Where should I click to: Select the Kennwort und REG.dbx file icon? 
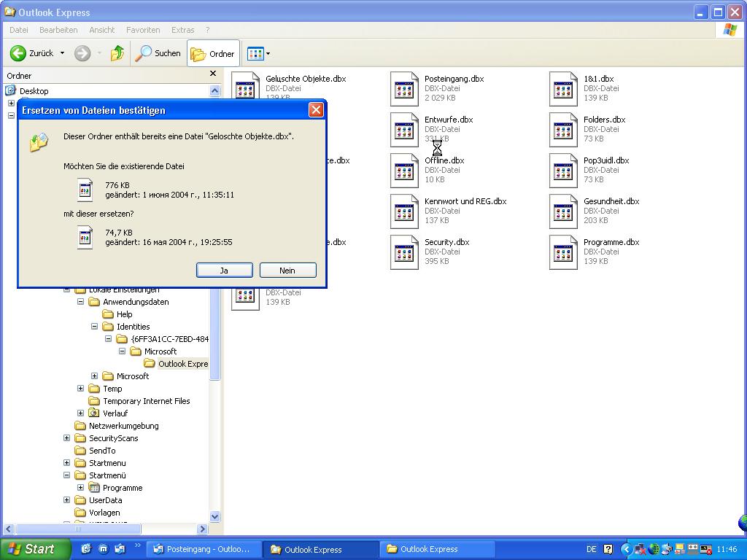404,212
